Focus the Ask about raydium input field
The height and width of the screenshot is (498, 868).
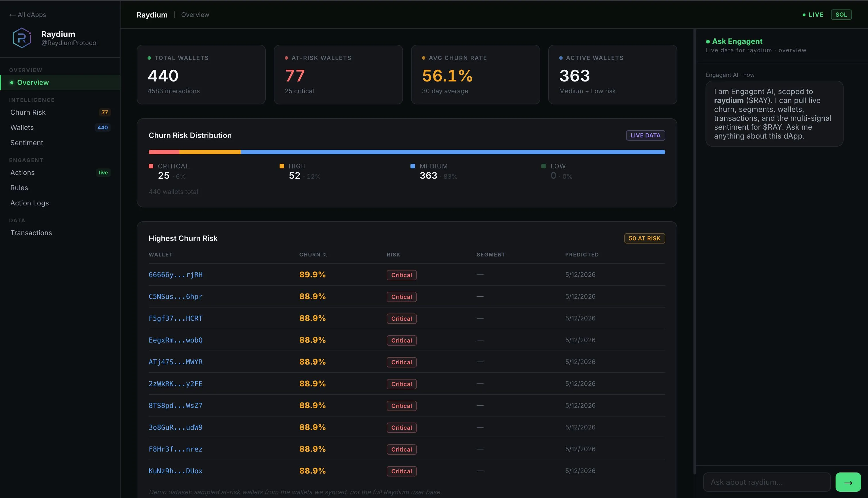(x=766, y=482)
